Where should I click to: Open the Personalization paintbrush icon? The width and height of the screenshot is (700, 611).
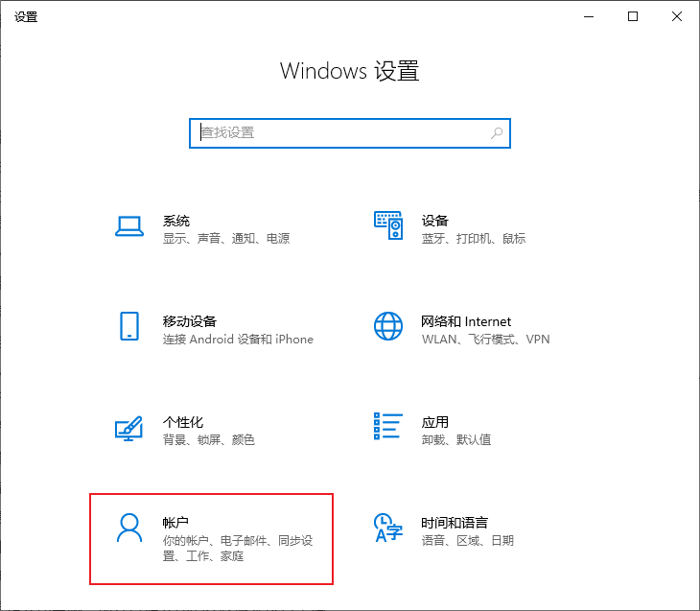tap(129, 428)
